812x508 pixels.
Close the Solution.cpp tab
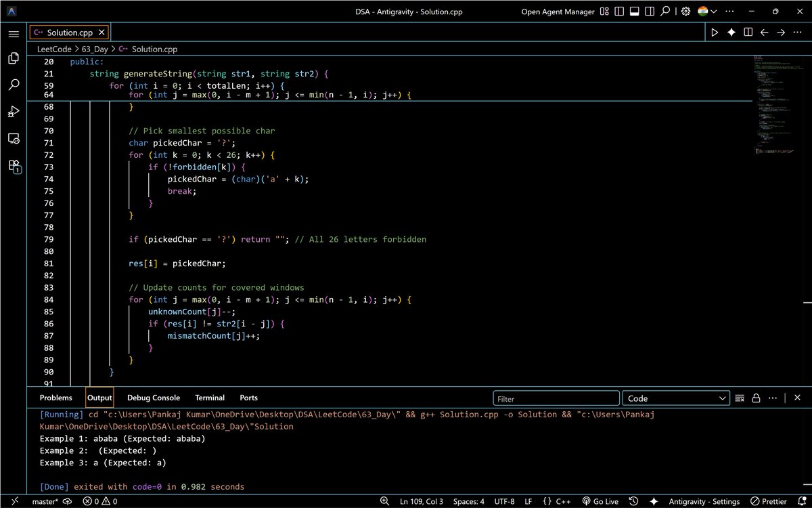(x=101, y=33)
